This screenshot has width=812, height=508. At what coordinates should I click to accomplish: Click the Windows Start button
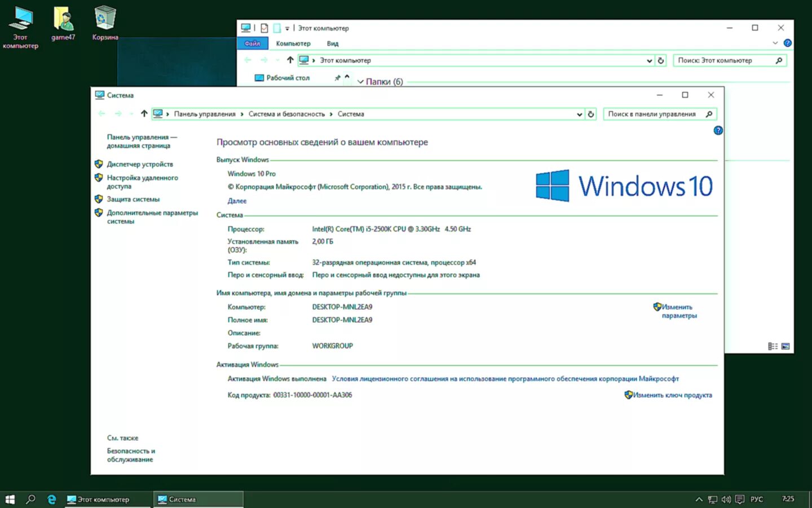[10, 500]
